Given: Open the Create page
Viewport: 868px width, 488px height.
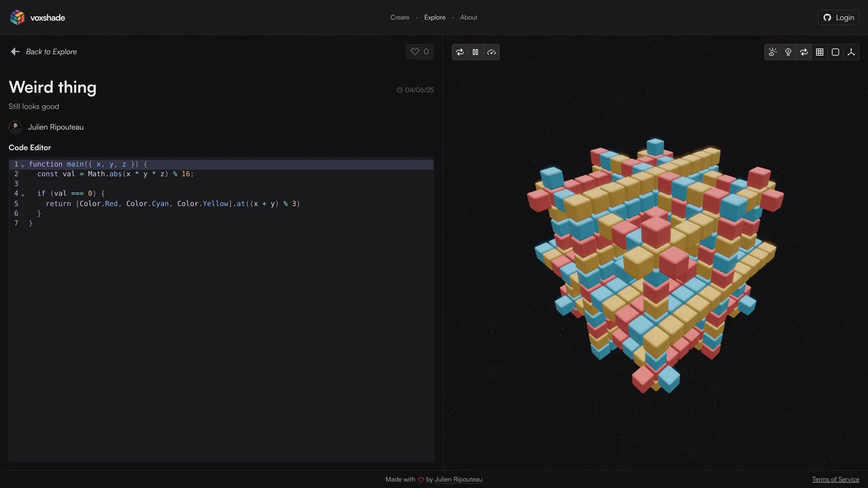Looking at the screenshot, I should coord(400,17).
